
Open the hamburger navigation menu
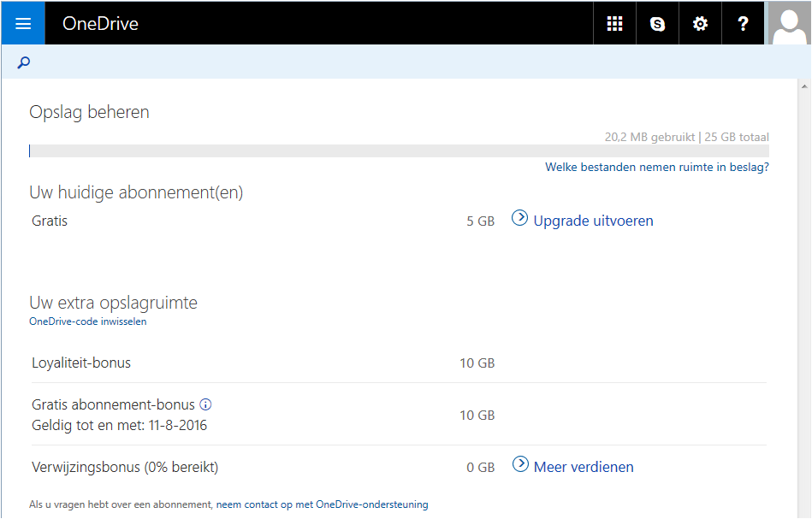tap(21, 23)
